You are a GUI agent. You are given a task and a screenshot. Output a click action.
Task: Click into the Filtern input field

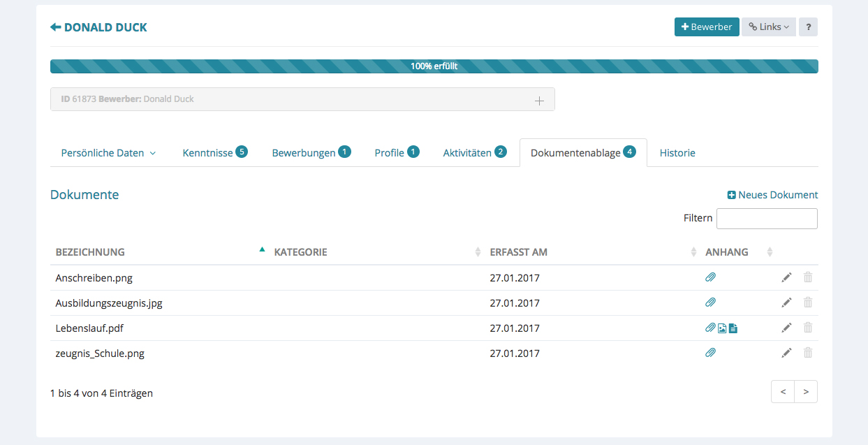click(x=766, y=219)
